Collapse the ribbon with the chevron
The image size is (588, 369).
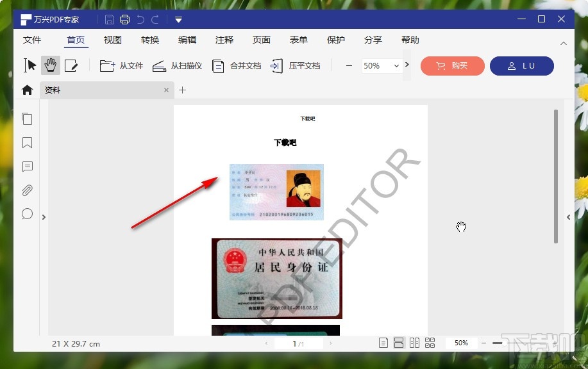point(563,43)
